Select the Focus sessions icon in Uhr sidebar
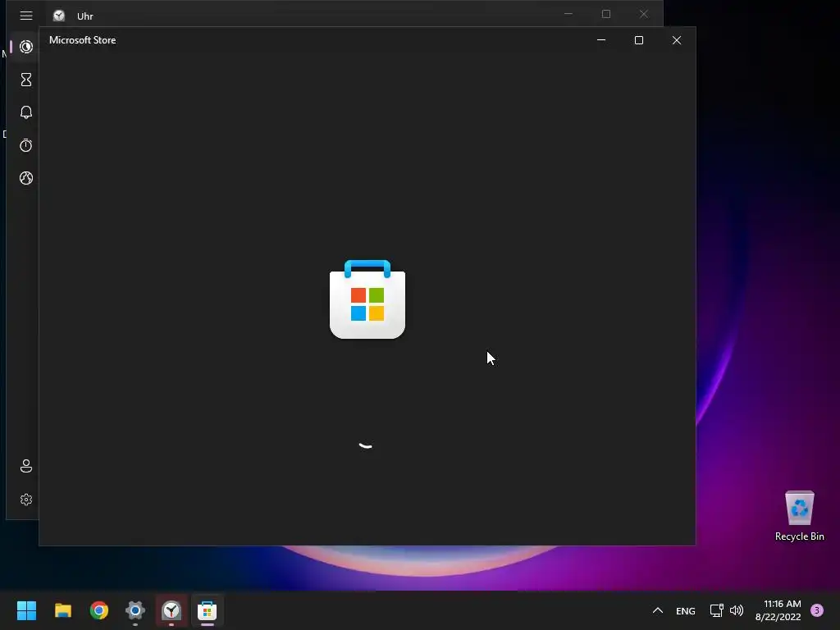Image resolution: width=840 pixels, height=630 pixels. [x=26, y=47]
